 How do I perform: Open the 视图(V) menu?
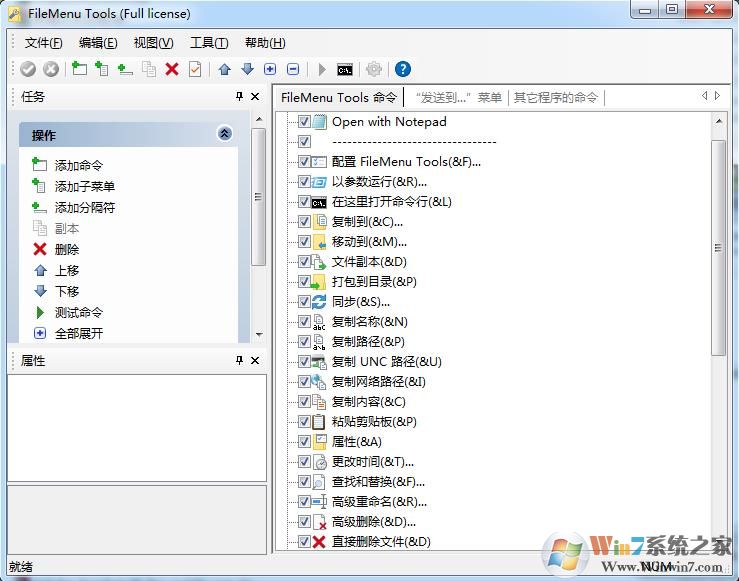point(154,43)
